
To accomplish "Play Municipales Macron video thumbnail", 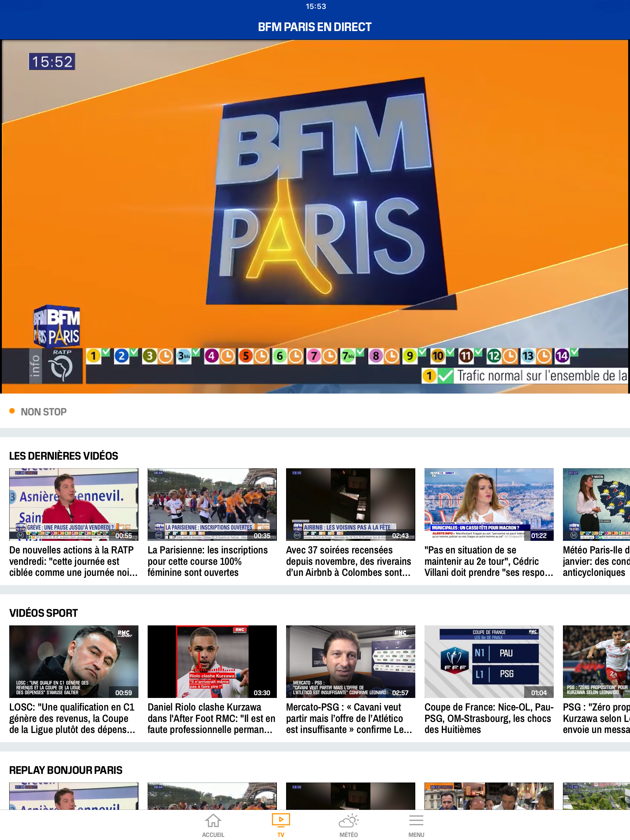I will (488, 504).
